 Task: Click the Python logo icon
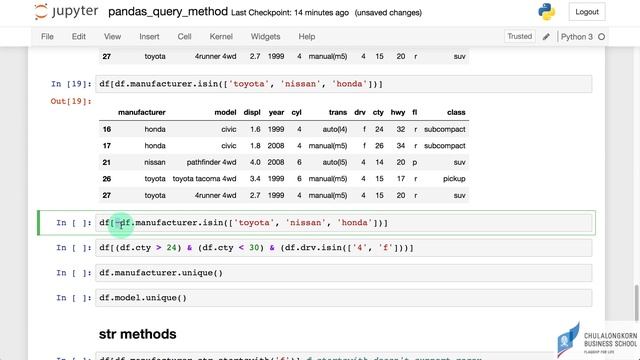pyautogui.click(x=547, y=11)
